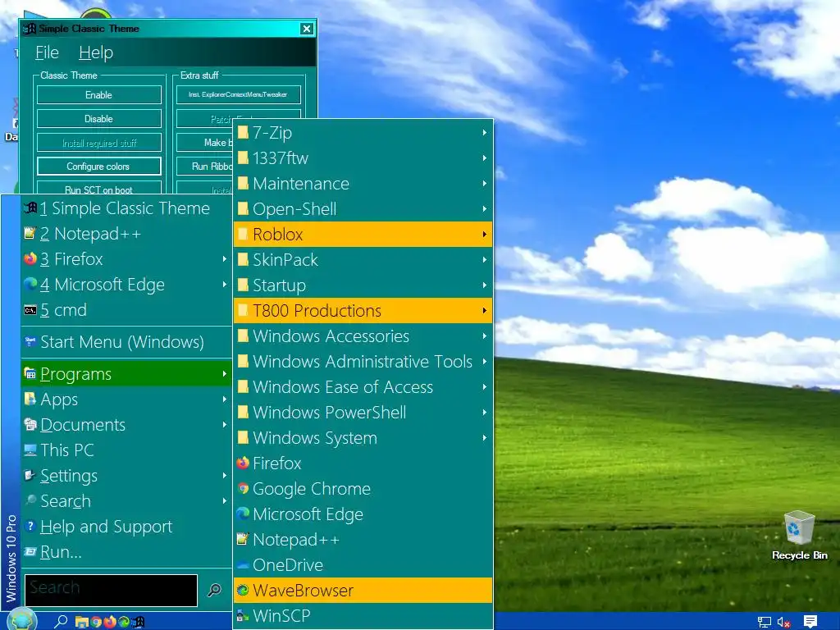
Task: Open the SkinPack folder
Action: click(x=363, y=260)
